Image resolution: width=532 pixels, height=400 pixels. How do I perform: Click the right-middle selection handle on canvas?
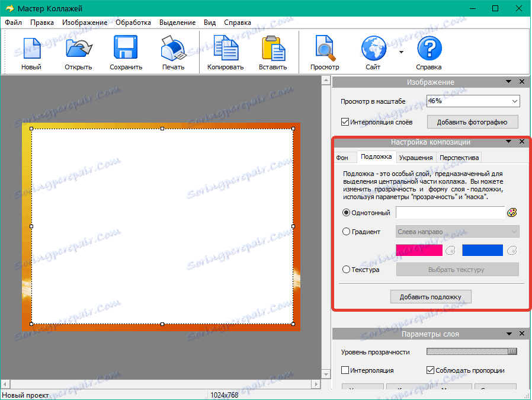tap(293, 226)
